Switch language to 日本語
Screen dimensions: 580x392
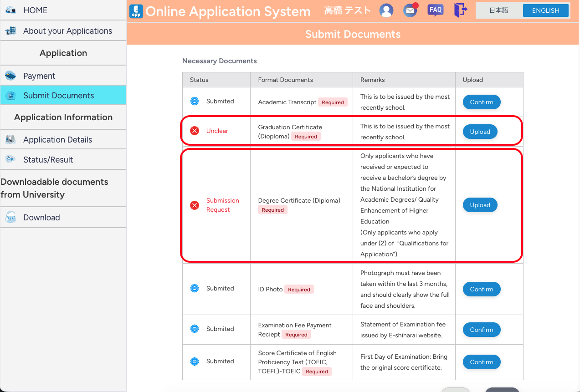(x=499, y=10)
